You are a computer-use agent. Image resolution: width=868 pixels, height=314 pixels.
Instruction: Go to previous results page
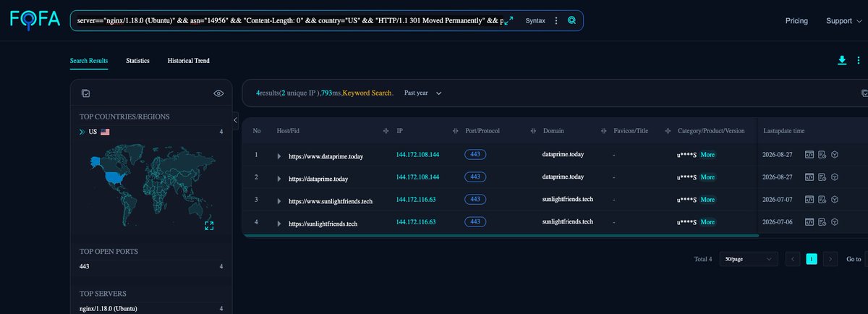[793, 258]
